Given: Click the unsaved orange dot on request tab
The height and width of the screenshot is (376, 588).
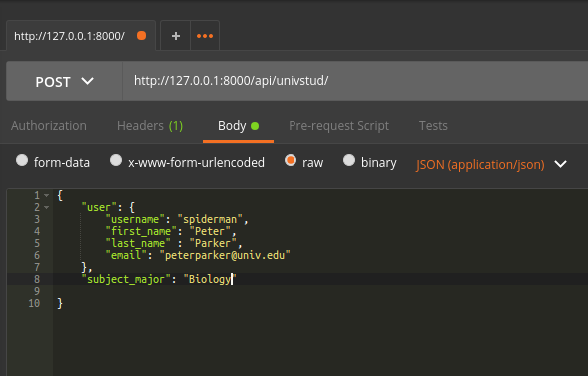Looking at the screenshot, I should pos(142,36).
